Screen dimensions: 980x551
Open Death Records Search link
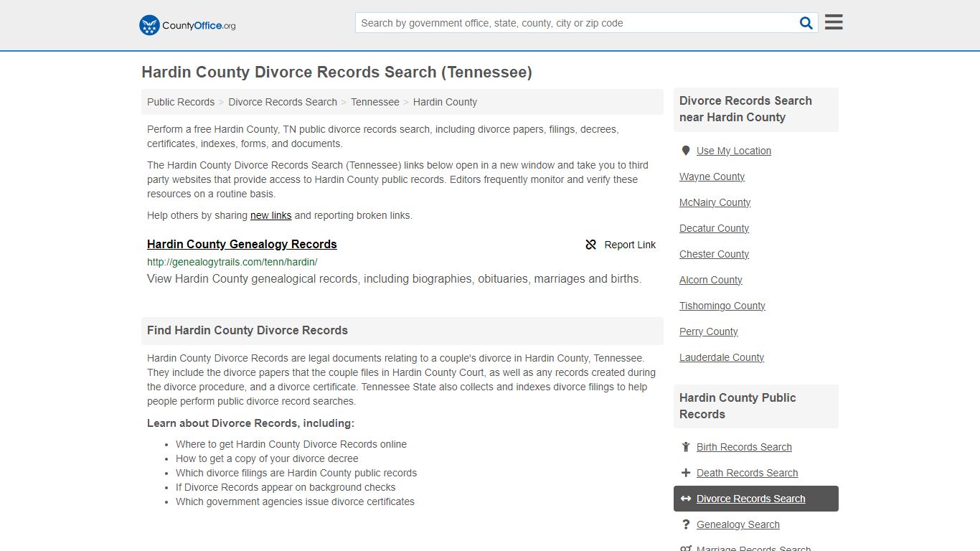pyautogui.click(x=747, y=473)
